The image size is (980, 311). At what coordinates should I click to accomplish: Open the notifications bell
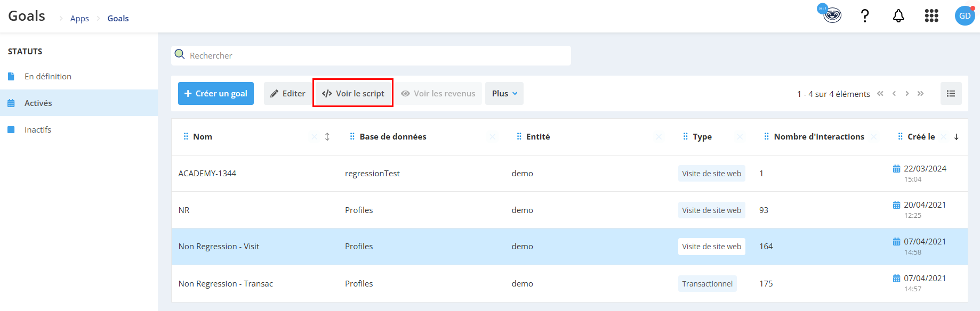click(x=898, y=16)
